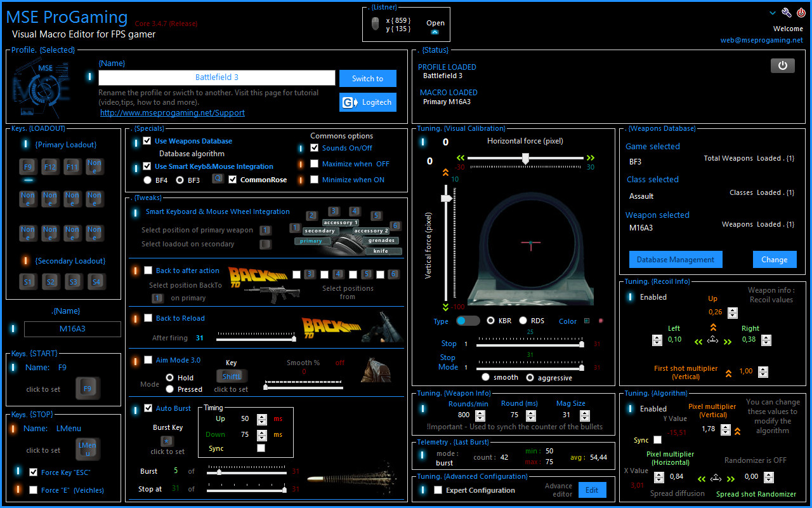The height and width of the screenshot is (508, 812).
Task: Expand the top-right chevron dropdown
Action: click(x=773, y=13)
